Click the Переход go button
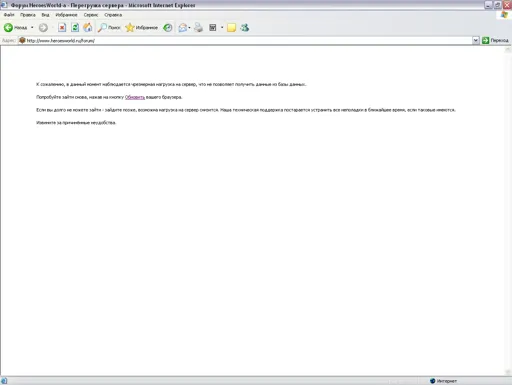Image resolution: width=512 pixels, height=385 pixels. (x=495, y=41)
